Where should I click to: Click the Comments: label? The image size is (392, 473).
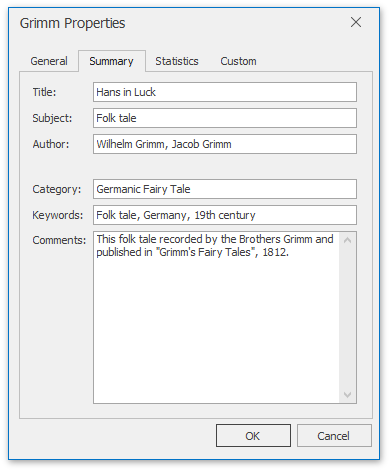[59, 240]
